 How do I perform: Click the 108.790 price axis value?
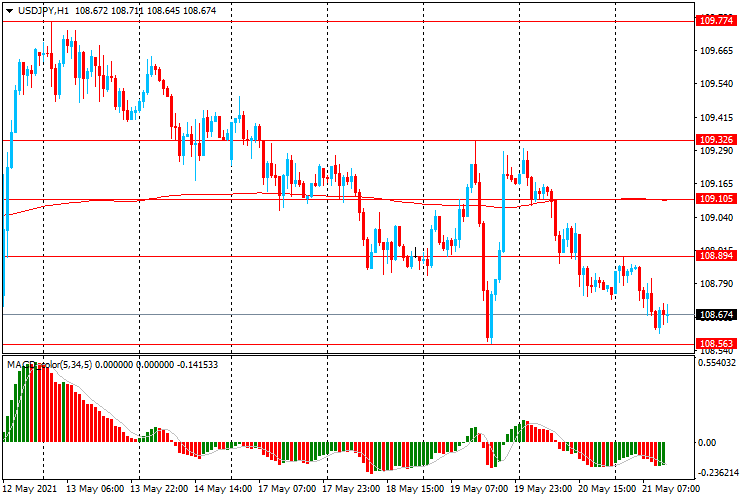[716, 284]
